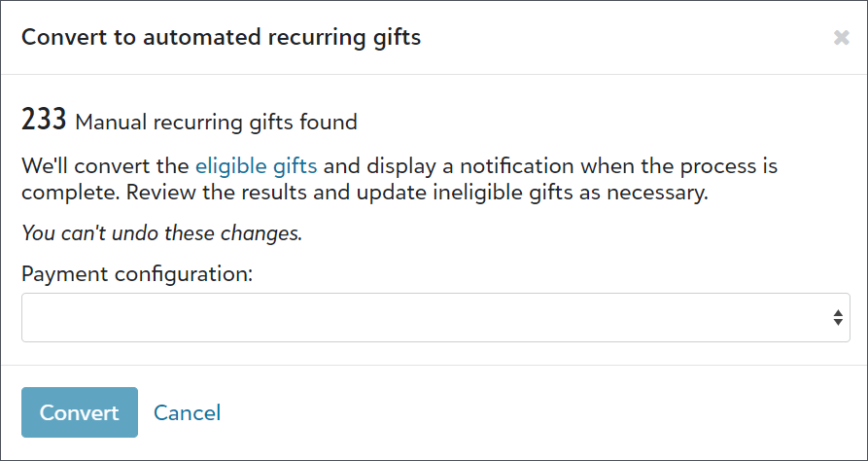Click the dialog title Convert to automated recurring gifts

(x=221, y=38)
